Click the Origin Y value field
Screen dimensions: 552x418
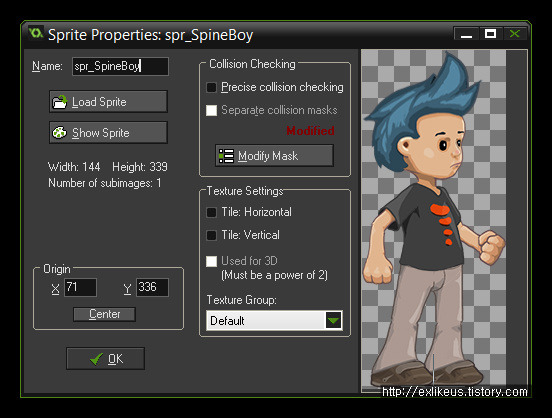pyautogui.click(x=152, y=287)
